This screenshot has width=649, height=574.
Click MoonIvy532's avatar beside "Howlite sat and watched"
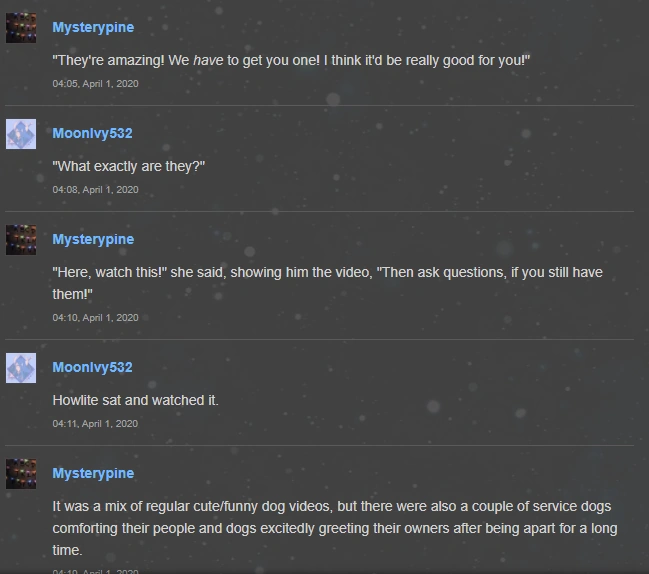[21, 368]
